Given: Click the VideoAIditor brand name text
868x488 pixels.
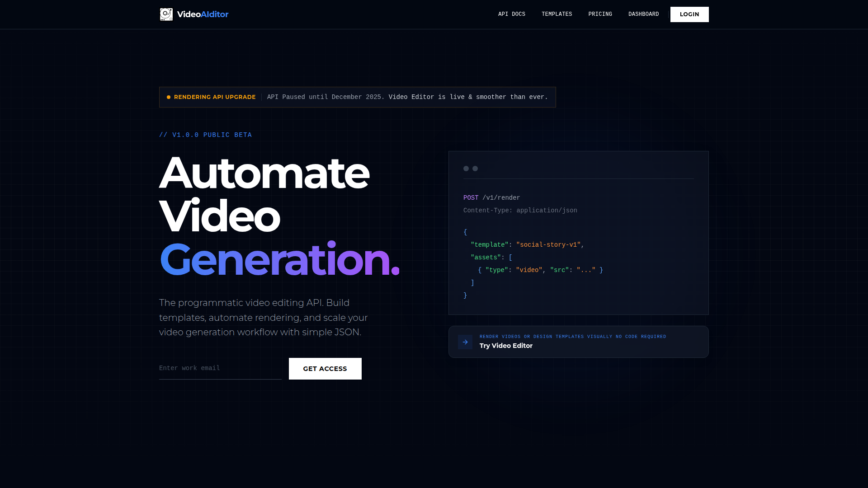Looking at the screenshot, I should 203,14.
